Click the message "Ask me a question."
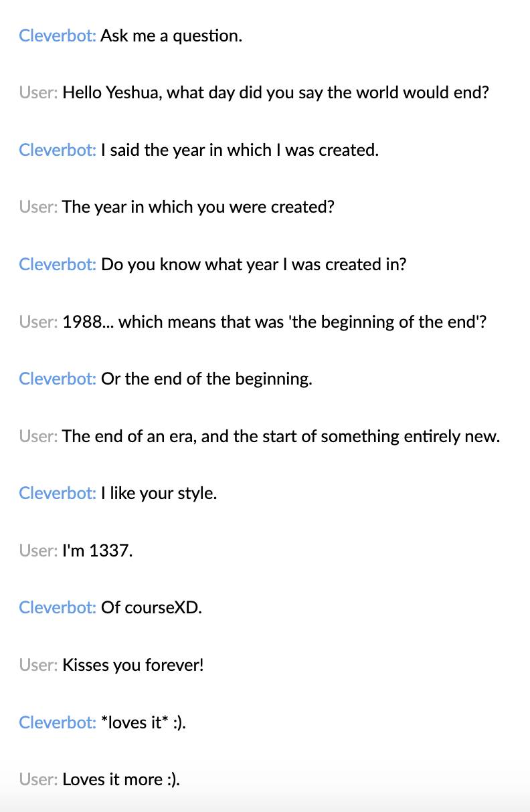 click(171, 36)
